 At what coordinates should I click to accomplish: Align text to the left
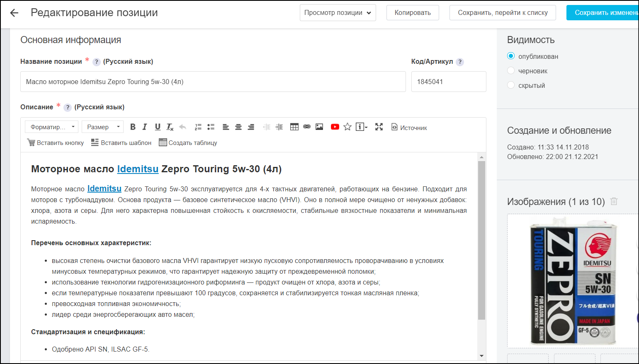tap(226, 127)
